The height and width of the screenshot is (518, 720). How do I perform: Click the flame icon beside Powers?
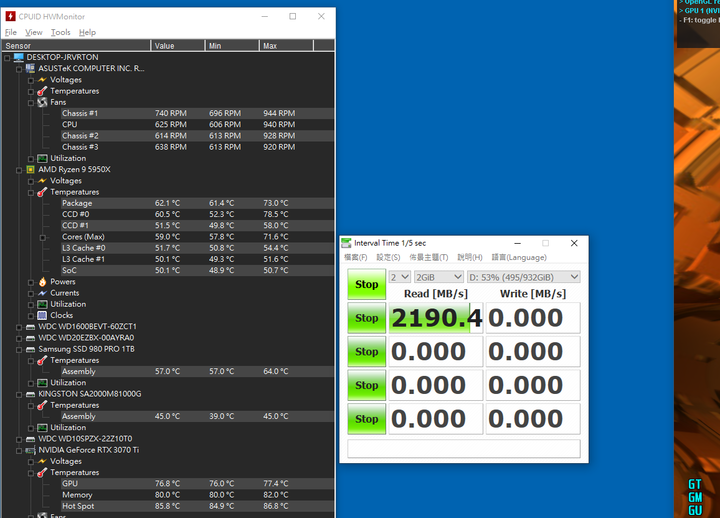click(42, 282)
